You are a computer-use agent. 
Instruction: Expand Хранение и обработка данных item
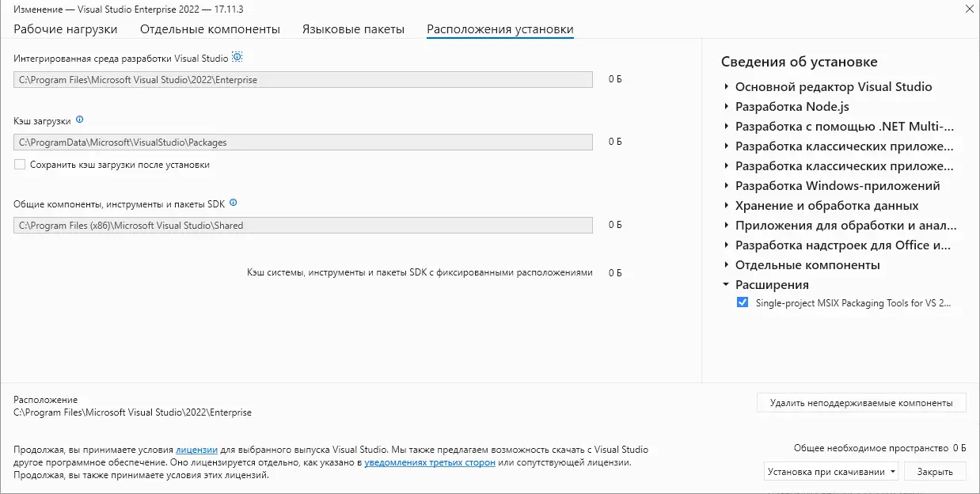tap(726, 206)
